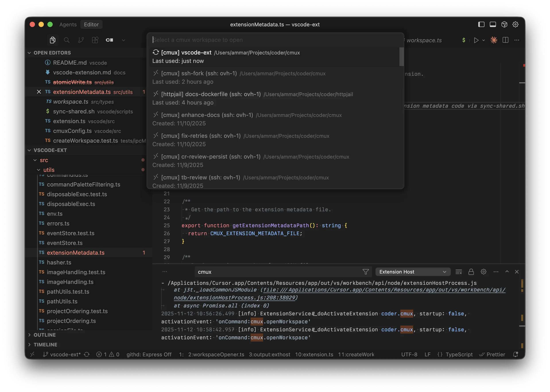550x392 pixels.
Task: Open the Extensions view icon
Action: [95, 40]
